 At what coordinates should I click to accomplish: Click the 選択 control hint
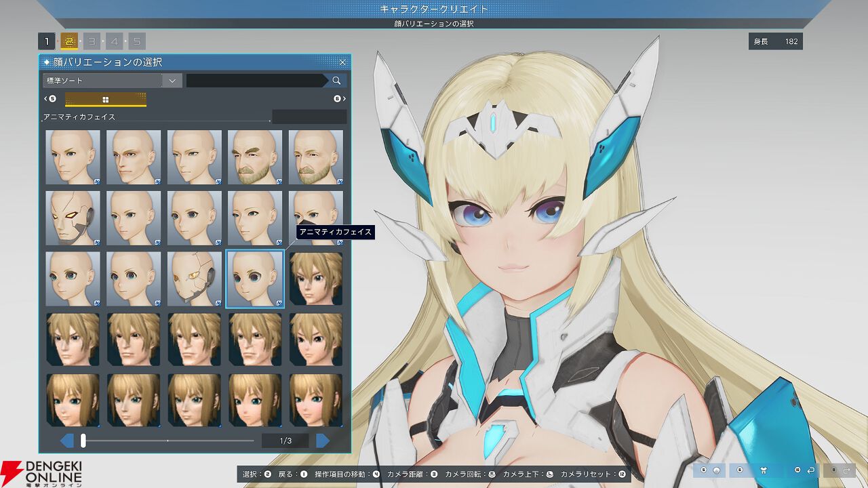(257, 474)
